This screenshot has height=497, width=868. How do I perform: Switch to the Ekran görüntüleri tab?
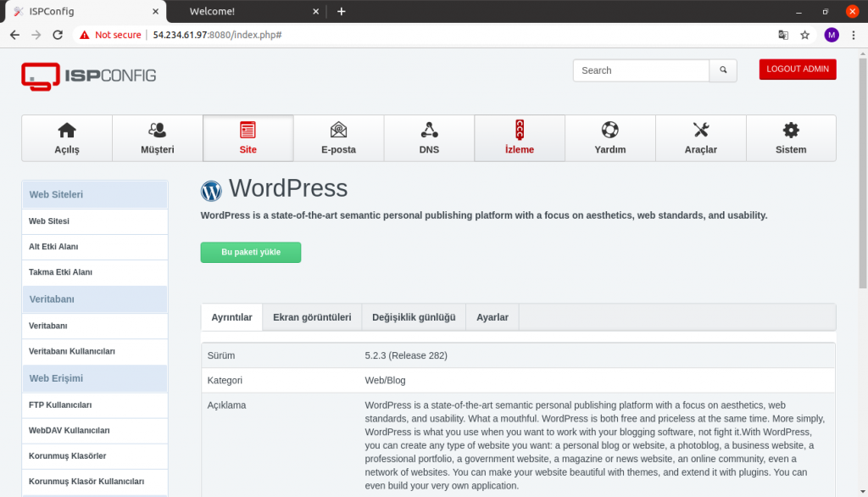312,317
